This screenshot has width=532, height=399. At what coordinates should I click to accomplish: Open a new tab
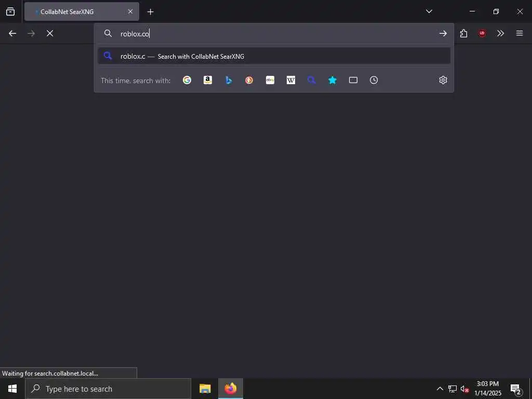(x=150, y=12)
